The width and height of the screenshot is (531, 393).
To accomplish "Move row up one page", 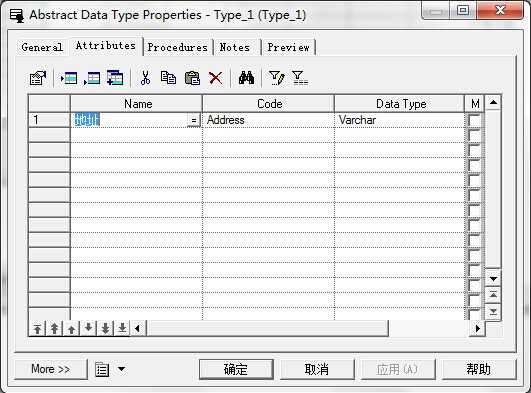I will tap(54, 328).
